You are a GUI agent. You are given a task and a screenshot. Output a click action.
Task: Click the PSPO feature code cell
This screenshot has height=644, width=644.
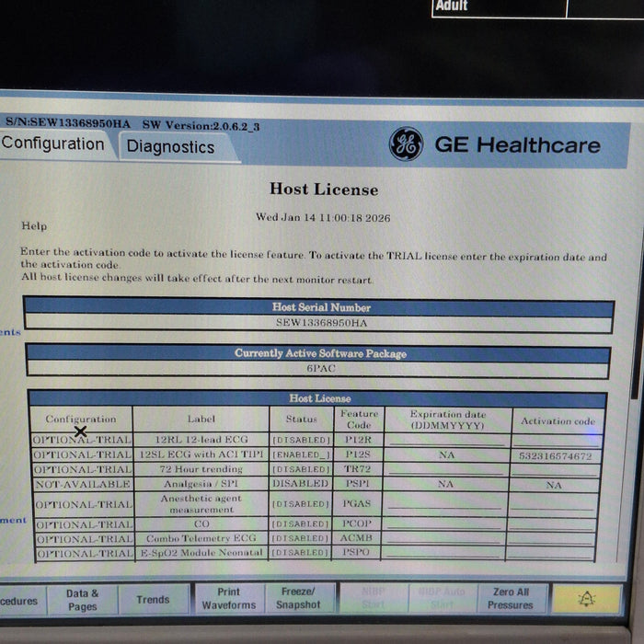356,552
